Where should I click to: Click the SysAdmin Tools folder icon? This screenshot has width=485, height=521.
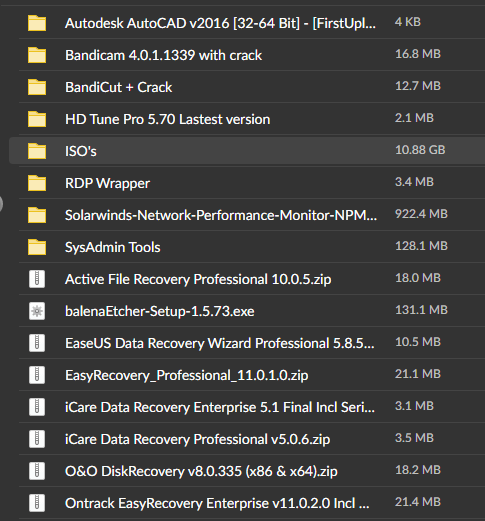coord(37,247)
